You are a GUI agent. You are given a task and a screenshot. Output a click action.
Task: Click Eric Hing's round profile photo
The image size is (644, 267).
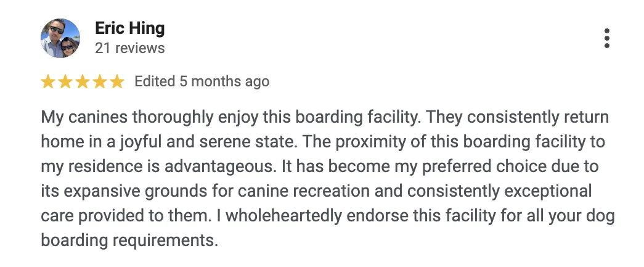(60, 38)
